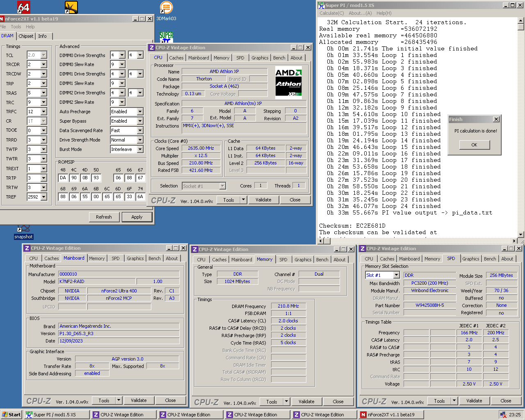Open the Drive Strength Mode Normal dropdown
Screen dimensions: 525x420
140,140
